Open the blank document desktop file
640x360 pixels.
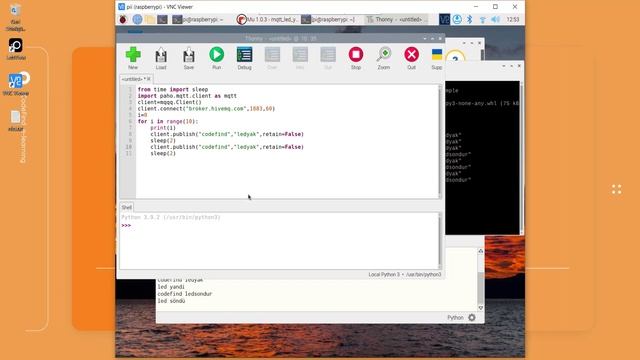[x=16, y=120]
